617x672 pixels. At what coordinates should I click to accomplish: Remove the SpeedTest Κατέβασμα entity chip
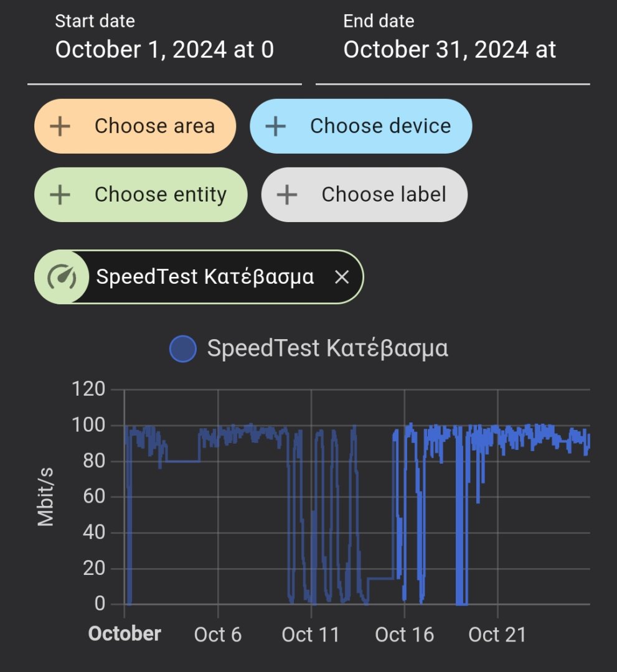(x=342, y=277)
